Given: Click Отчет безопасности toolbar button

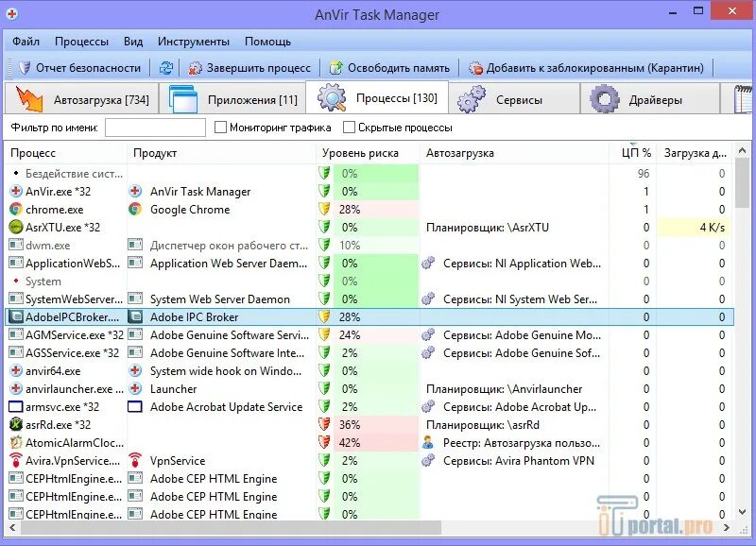Looking at the screenshot, I should coord(79,68).
